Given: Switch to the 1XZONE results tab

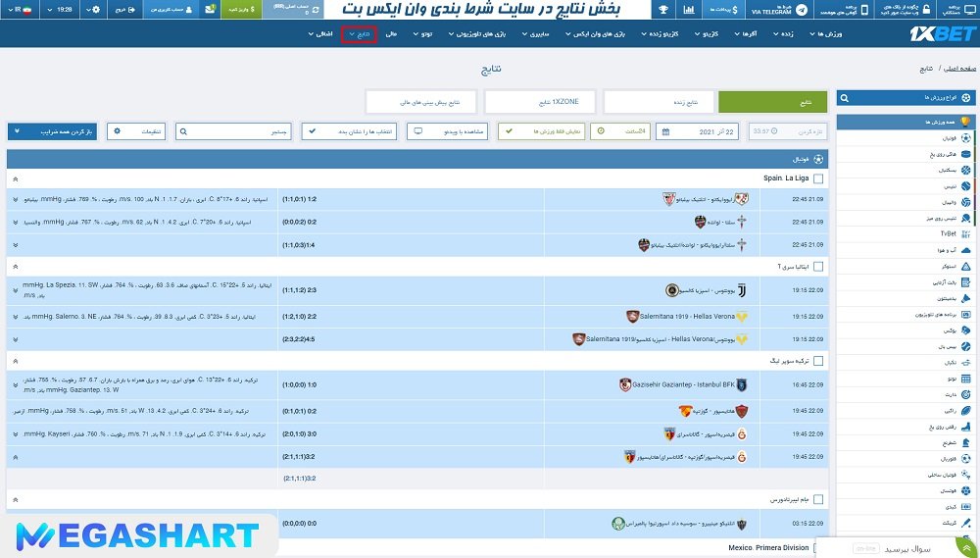Looking at the screenshot, I should (x=543, y=102).
